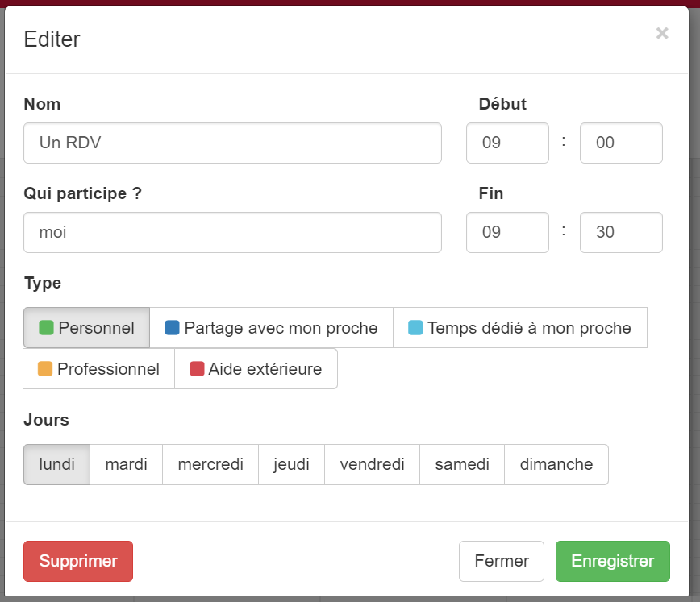Set type to Professionnel
The image size is (700, 602).
[99, 369]
